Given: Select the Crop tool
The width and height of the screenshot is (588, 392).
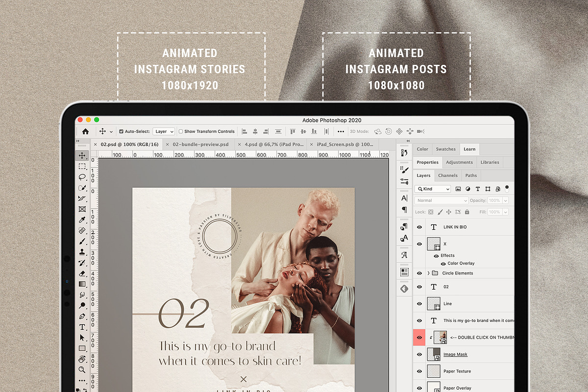Looking at the screenshot, I should tap(82, 198).
